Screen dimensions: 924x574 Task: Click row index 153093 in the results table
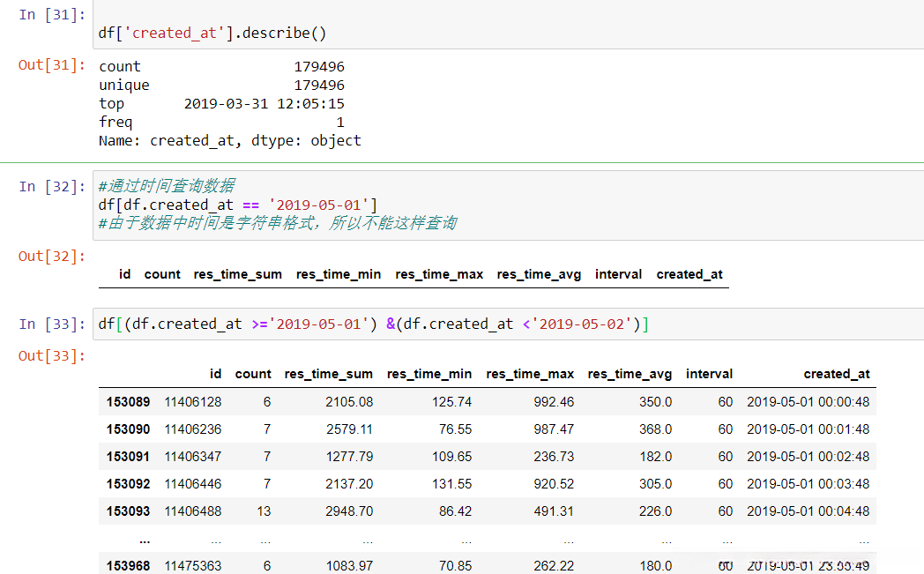tap(129, 511)
